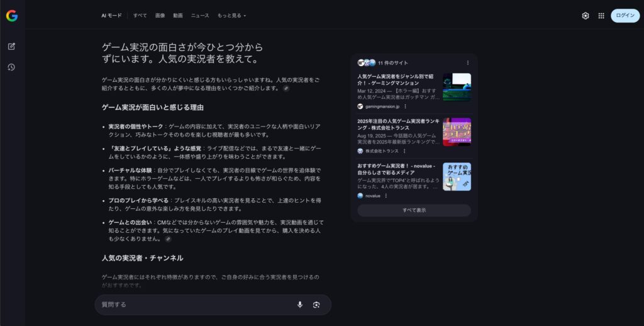Start a new chat with the compose icon

[11, 47]
